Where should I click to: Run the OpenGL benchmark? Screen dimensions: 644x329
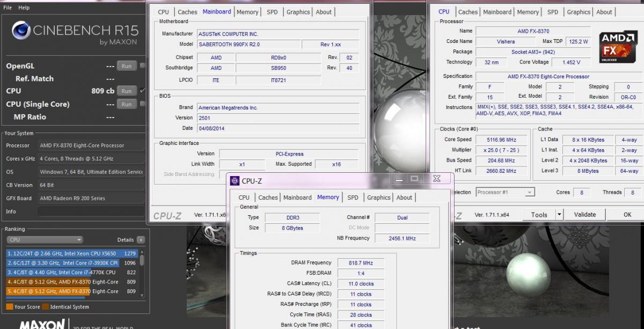pos(126,66)
